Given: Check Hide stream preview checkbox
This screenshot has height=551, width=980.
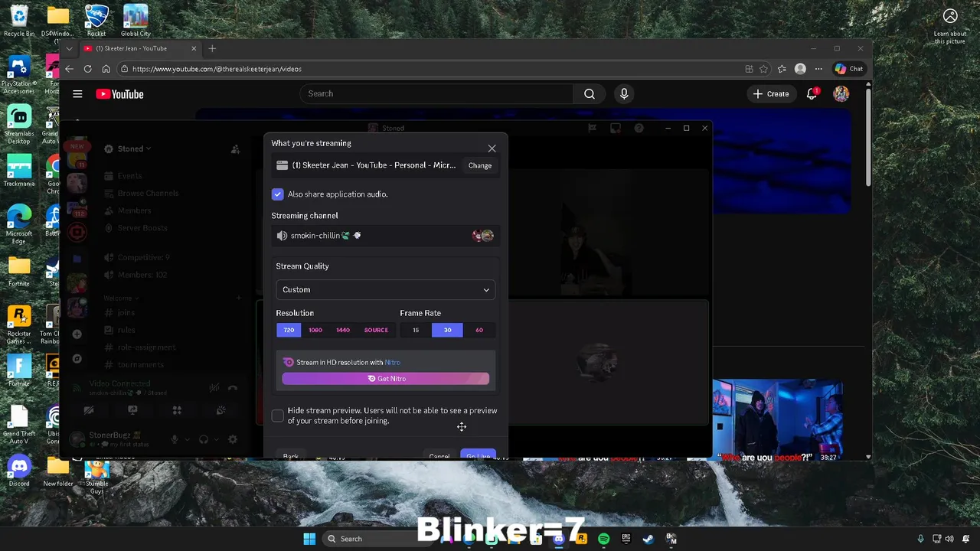Looking at the screenshot, I should (x=277, y=416).
